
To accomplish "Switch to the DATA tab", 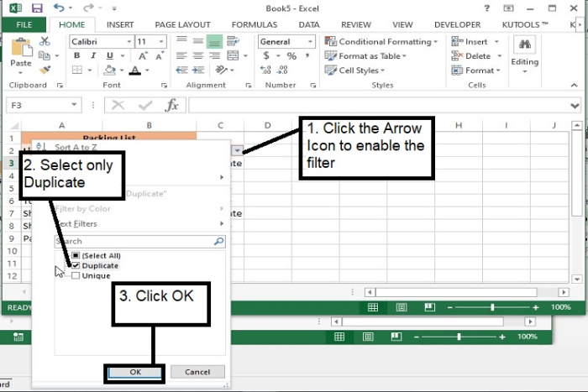I will pos(309,24).
